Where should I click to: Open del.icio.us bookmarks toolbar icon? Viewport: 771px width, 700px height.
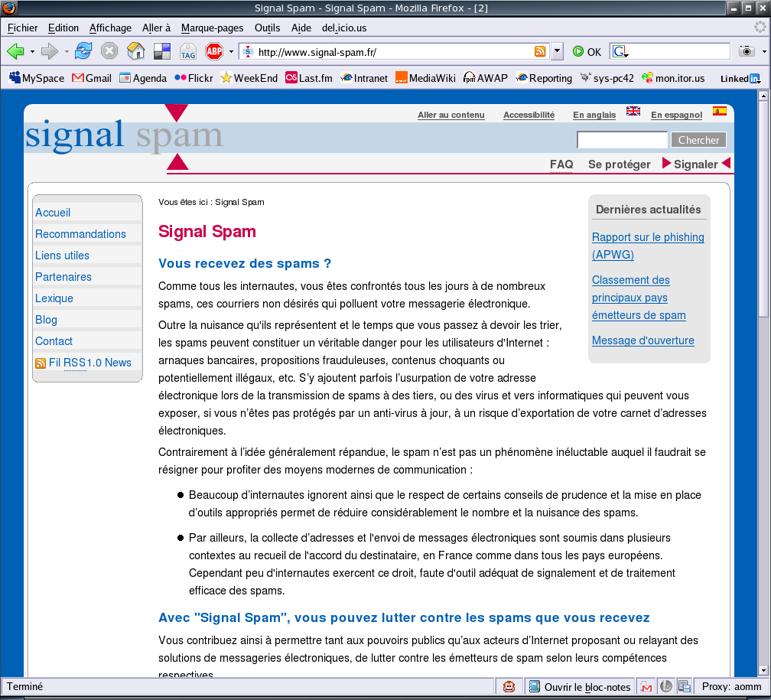click(162, 51)
